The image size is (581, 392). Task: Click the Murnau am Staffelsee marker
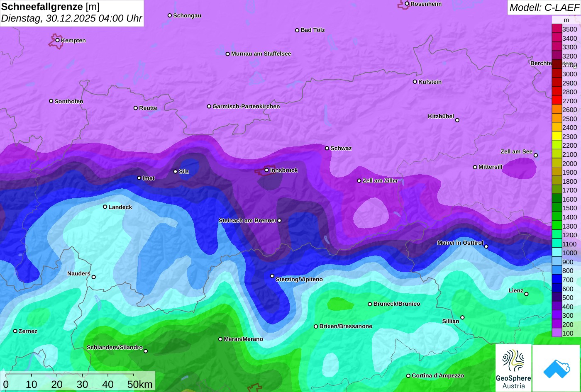(227, 54)
